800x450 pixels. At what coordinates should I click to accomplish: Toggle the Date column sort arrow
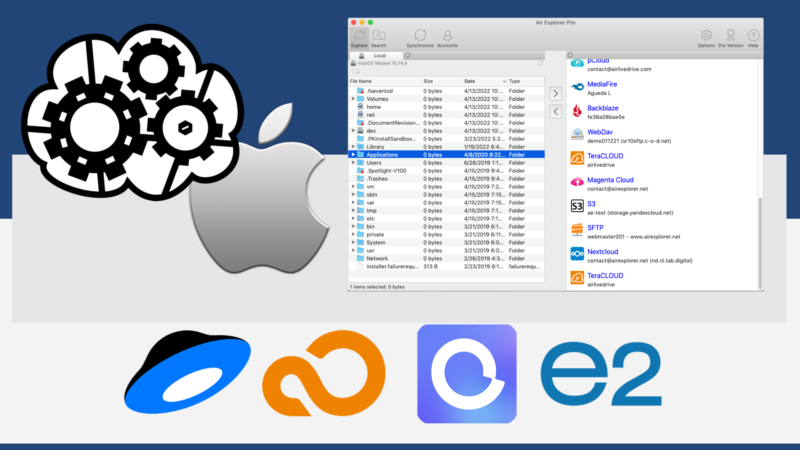(x=504, y=81)
